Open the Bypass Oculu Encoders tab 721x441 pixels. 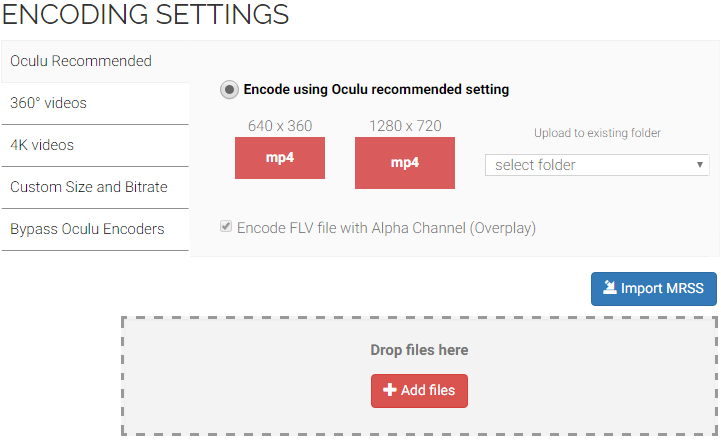coord(95,229)
